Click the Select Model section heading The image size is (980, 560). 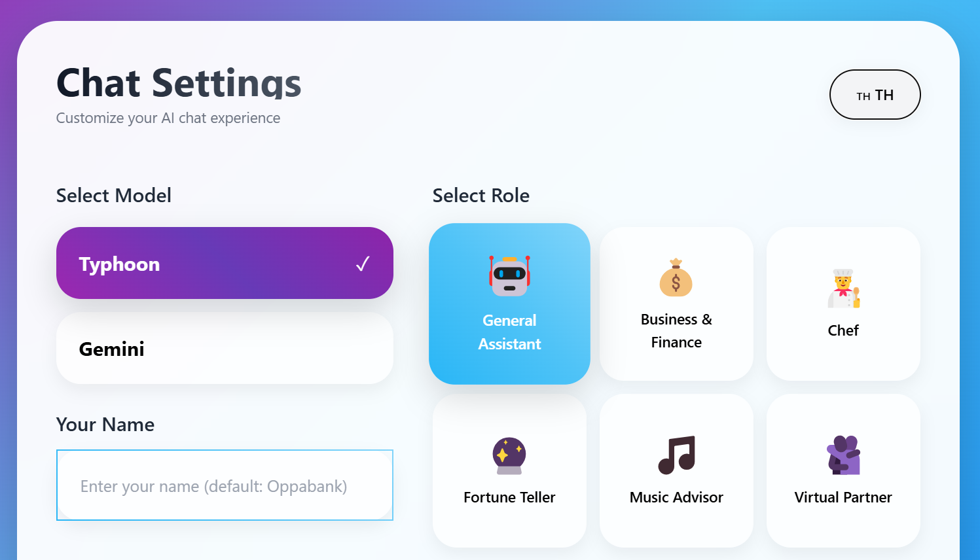click(x=114, y=196)
